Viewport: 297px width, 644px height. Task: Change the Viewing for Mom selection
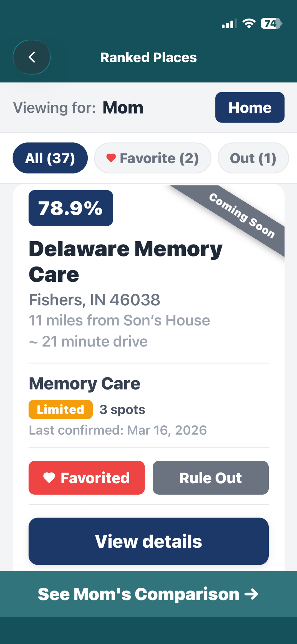pyautogui.click(x=123, y=108)
